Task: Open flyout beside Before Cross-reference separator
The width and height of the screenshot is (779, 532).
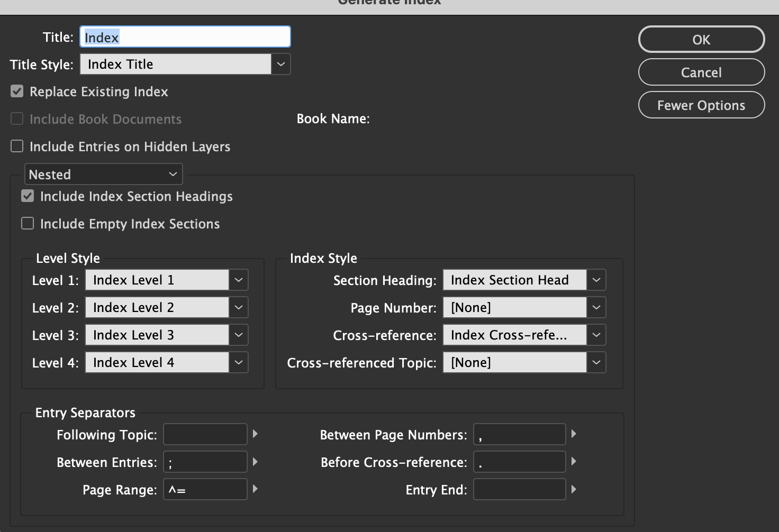Action: [574, 461]
